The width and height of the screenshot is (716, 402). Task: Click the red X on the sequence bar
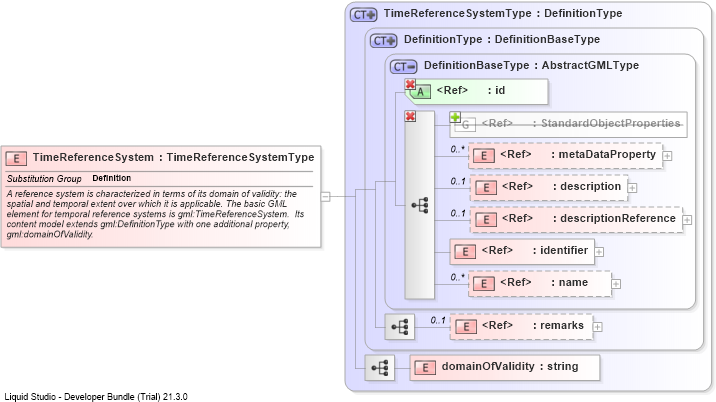pyautogui.click(x=410, y=116)
